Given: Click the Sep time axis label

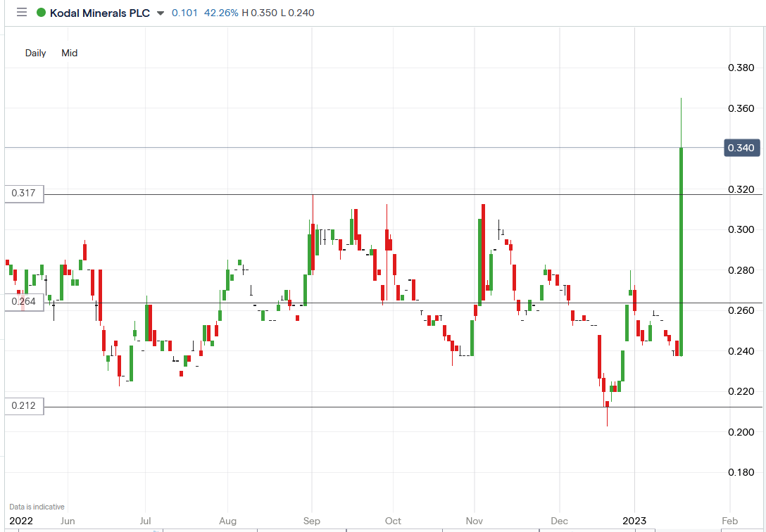Looking at the screenshot, I should coord(312,521).
